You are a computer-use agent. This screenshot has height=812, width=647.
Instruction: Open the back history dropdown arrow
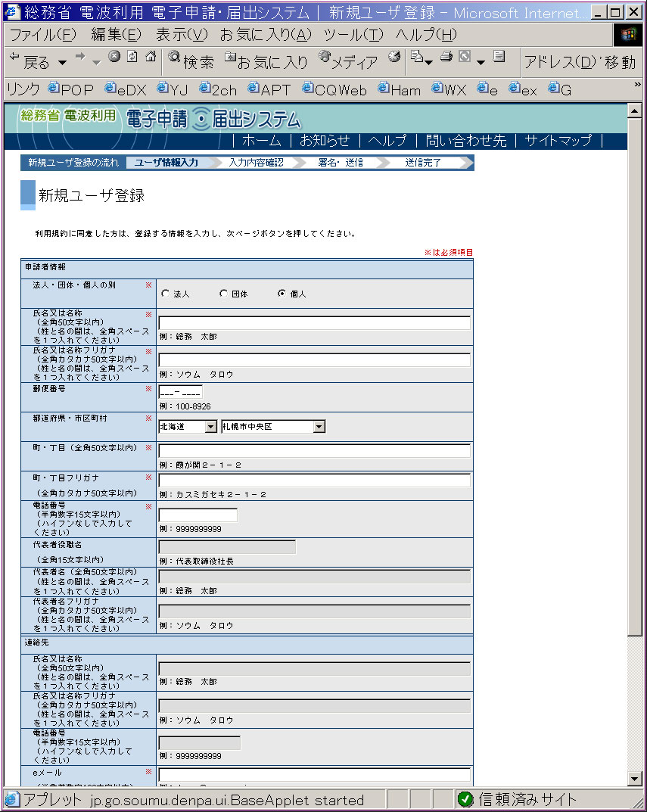pyautogui.click(x=63, y=63)
